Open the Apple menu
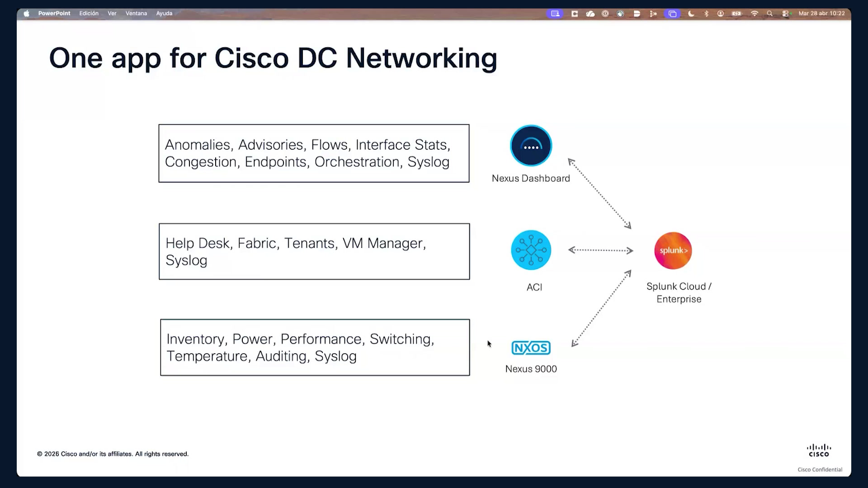 [x=27, y=14]
